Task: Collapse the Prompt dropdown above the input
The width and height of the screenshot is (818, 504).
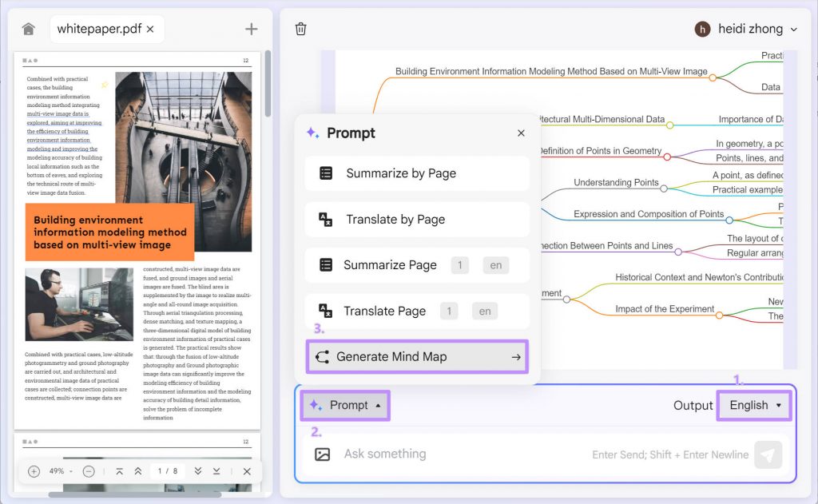Action: (x=344, y=405)
